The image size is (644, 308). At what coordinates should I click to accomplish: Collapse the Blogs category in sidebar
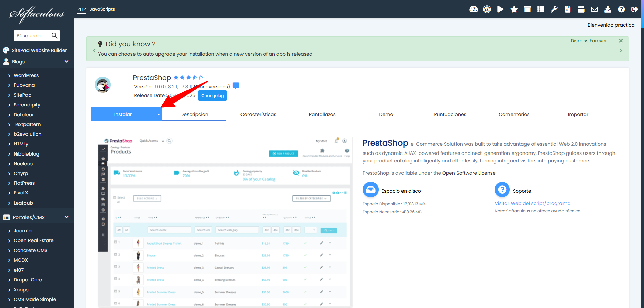66,62
